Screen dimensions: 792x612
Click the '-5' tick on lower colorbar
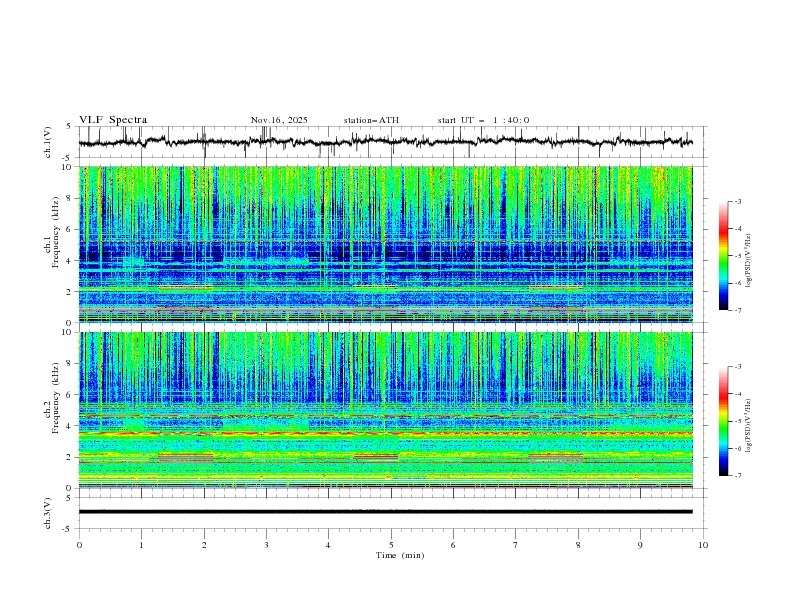(737, 421)
